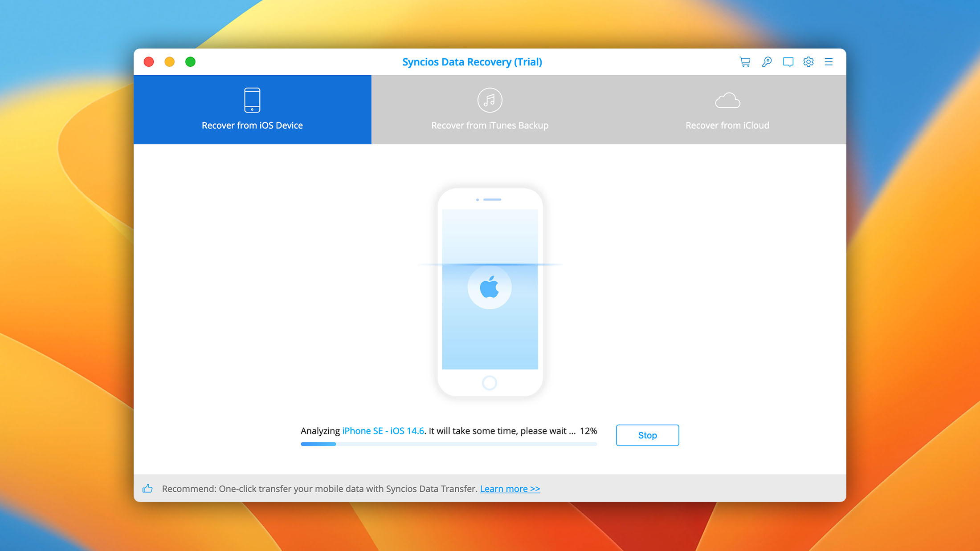This screenshot has width=980, height=551.
Task: Click the 12% progress value
Action: click(x=588, y=431)
